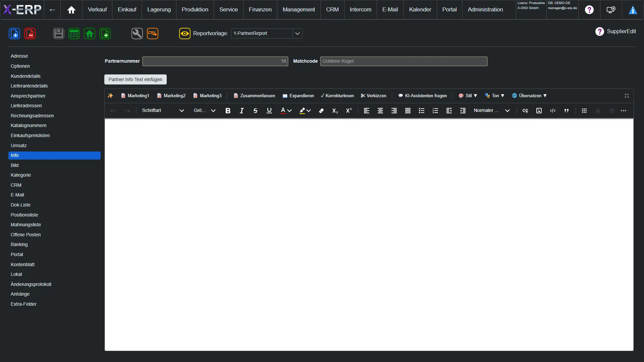Insert an image via image icon
The width and height of the screenshot is (644, 362).
(x=539, y=111)
